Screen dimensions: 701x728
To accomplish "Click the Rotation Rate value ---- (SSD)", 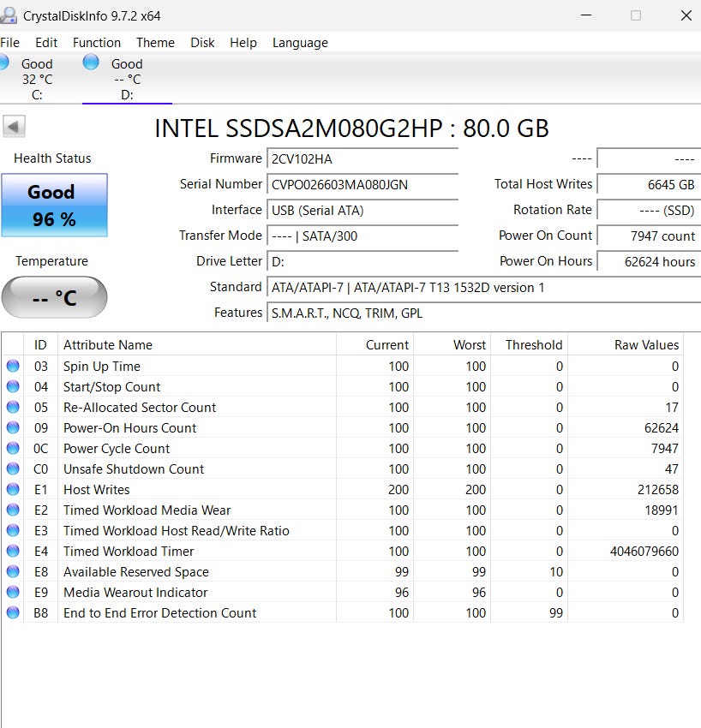I will (649, 211).
